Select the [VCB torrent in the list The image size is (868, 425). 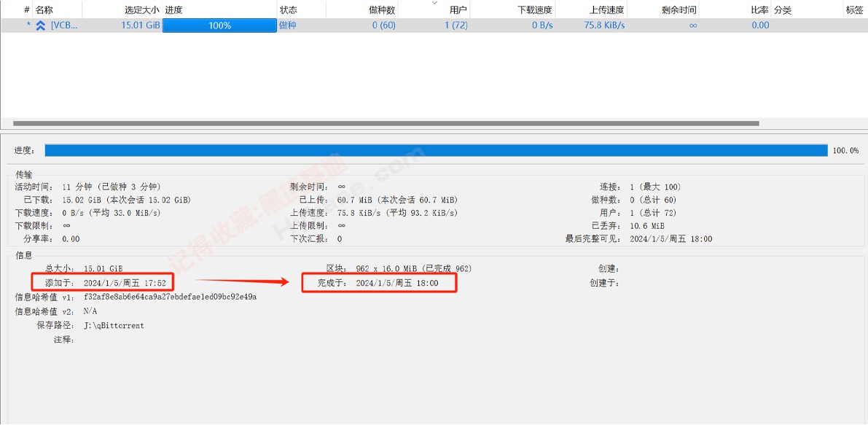[66, 24]
